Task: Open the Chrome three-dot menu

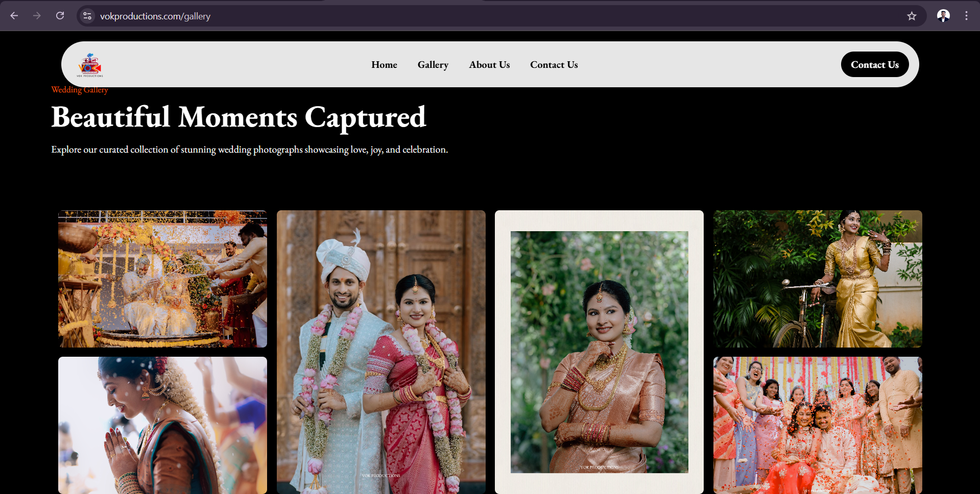Action: coord(966,16)
